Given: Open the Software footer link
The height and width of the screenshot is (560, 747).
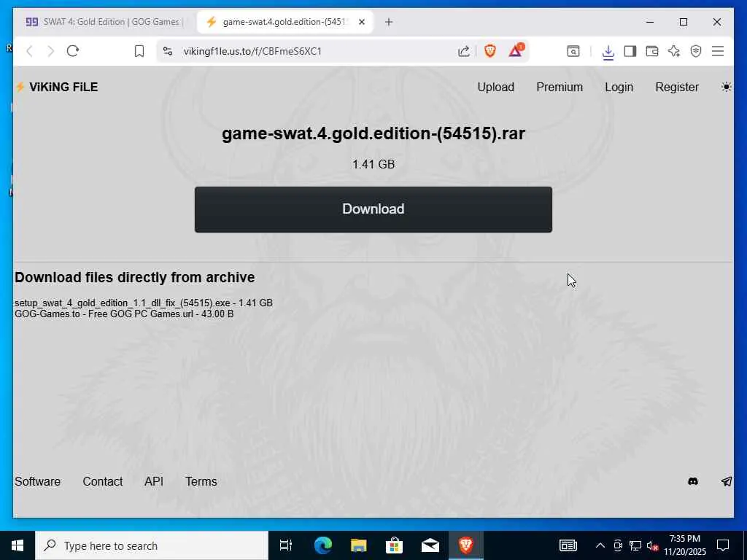Looking at the screenshot, I should pos(37,481).
